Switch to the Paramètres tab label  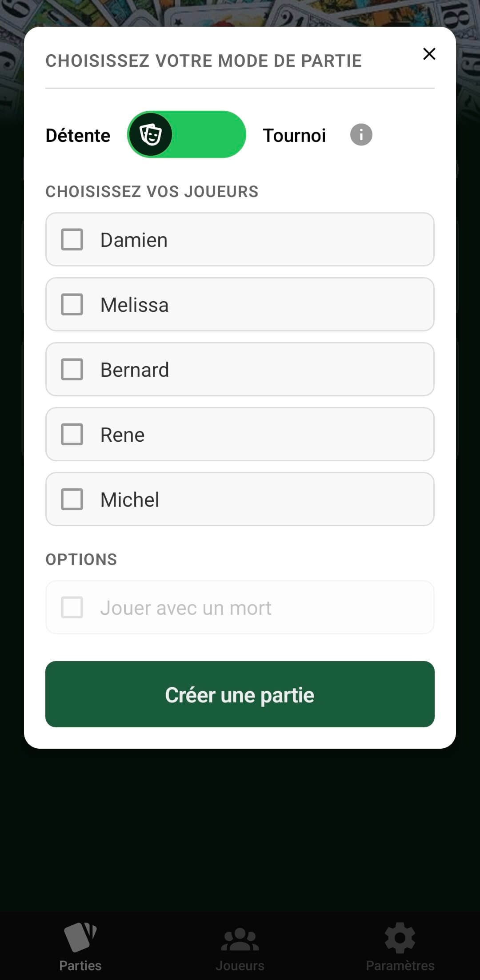pyautogui.click(x=400, y=966)
